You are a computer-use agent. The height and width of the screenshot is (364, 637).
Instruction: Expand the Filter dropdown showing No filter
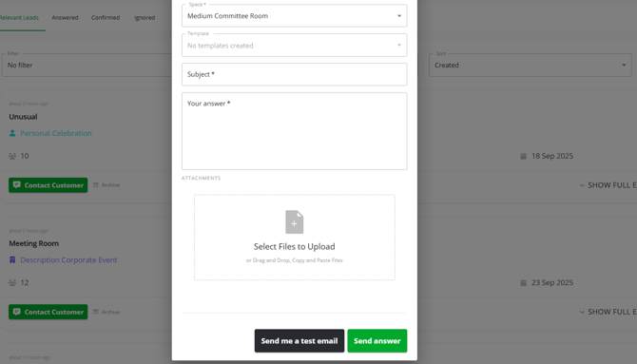(x=87, y=65)
